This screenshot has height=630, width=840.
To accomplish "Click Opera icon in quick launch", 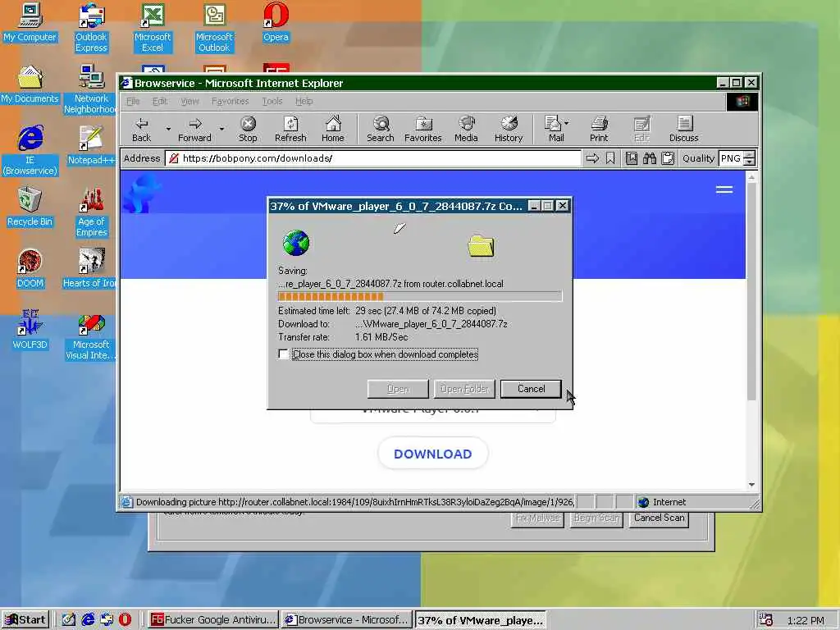I will (126, 619).
